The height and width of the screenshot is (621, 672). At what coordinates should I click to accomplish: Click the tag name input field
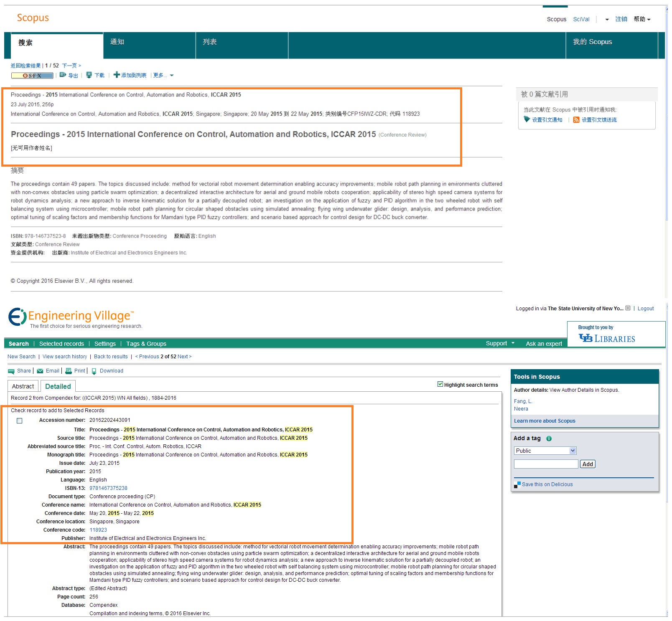[546, 464]
